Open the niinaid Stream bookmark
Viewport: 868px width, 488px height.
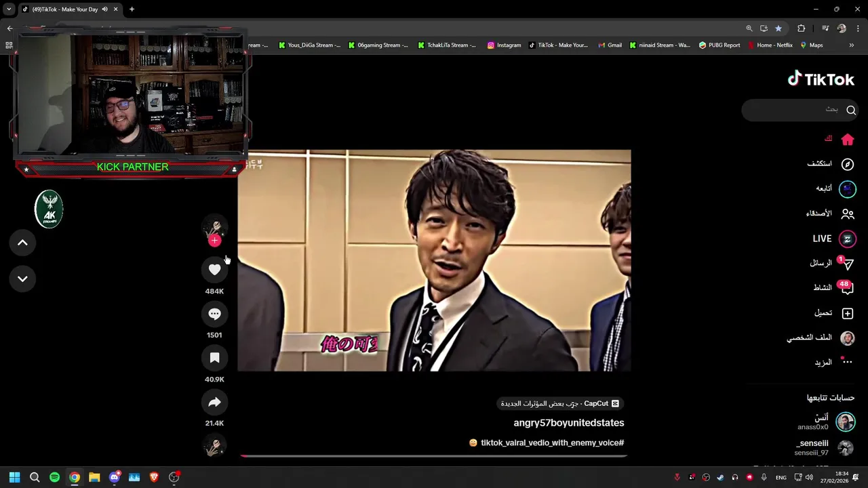(660, 45)
